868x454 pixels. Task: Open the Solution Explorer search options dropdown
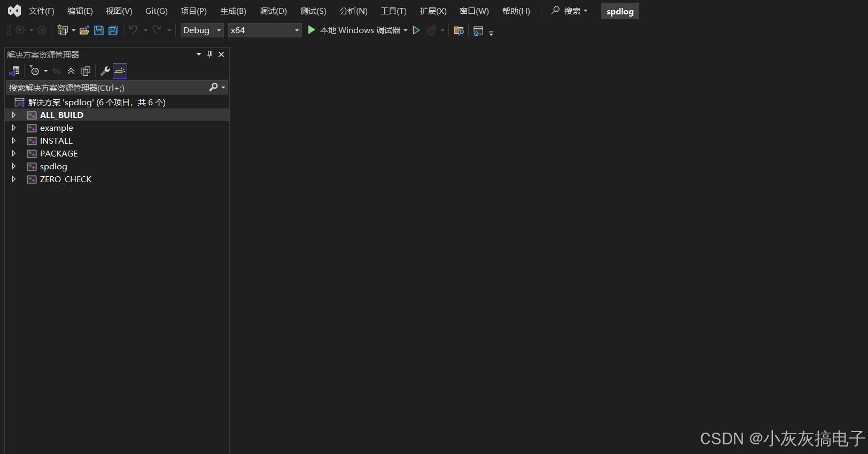(x=223, y=87)
